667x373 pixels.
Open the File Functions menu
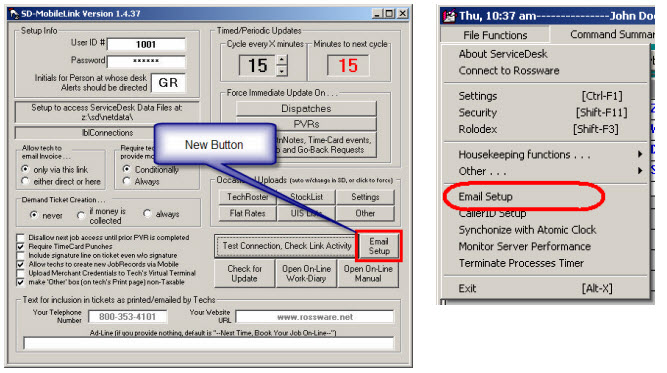coord(495,35)
